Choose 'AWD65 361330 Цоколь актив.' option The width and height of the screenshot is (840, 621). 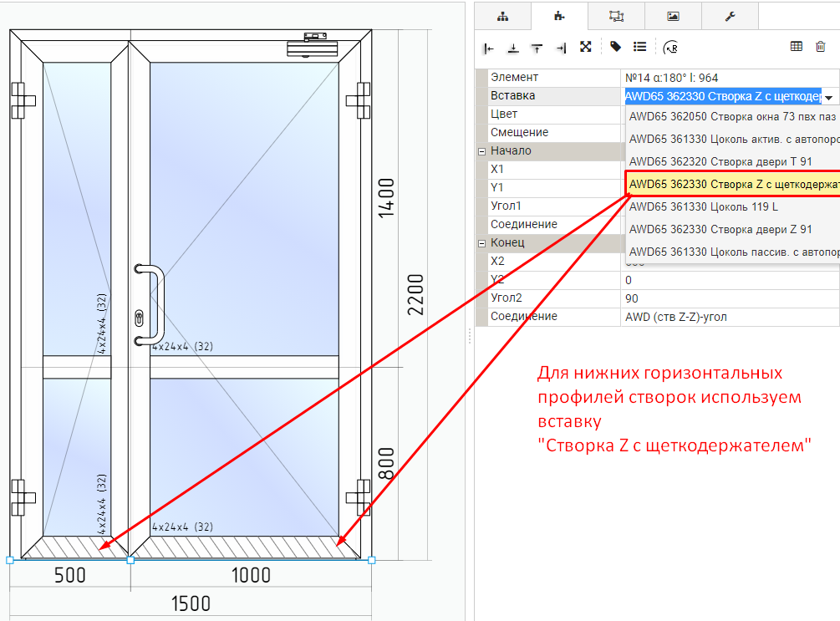[x=732, y=140]
